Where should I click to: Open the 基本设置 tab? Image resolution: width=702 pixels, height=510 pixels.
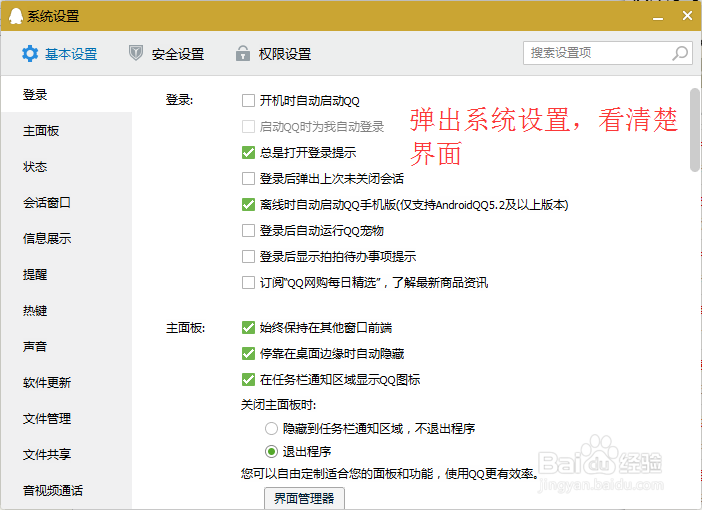pyautogui.click(x=60, y=54)
